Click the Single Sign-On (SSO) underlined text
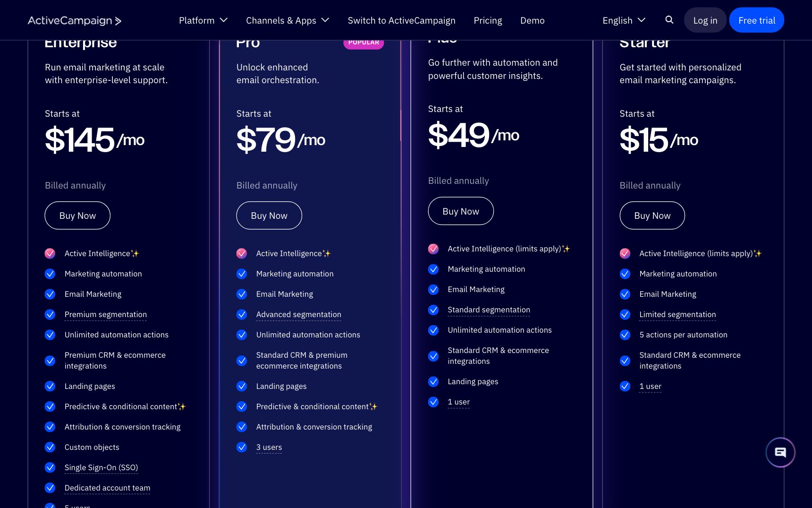The image size is (812, 508). point(101,467)
